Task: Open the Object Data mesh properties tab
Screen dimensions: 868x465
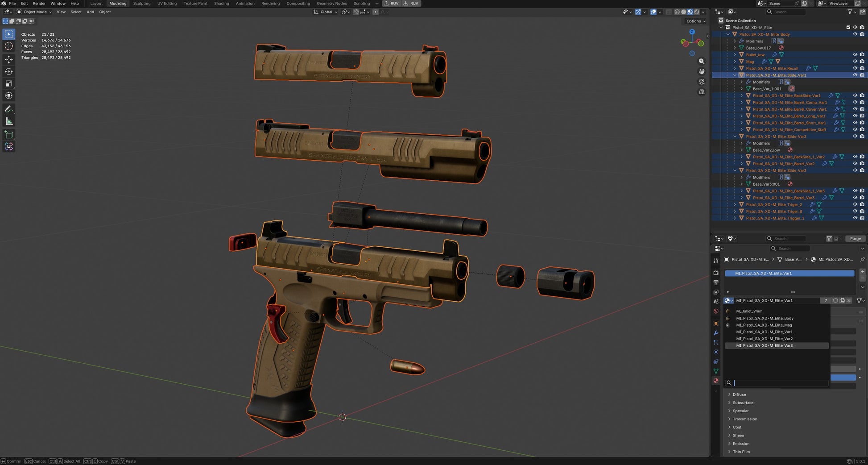Action: [x=716, y=371]
